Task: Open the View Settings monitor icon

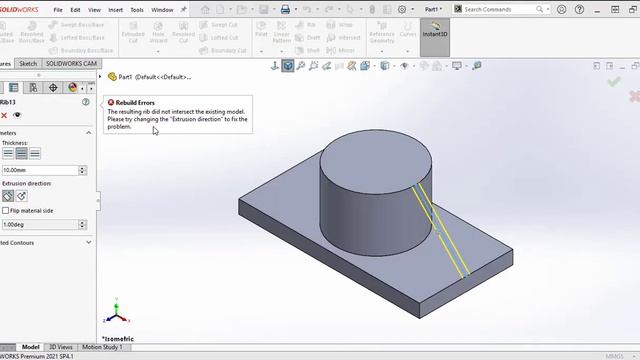Action: (x=457, y=66)
